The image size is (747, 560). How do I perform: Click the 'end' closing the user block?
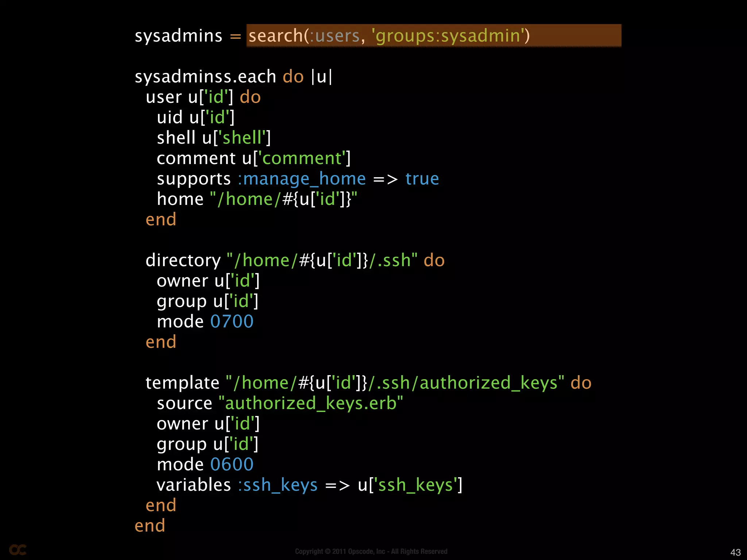[161, 219]
